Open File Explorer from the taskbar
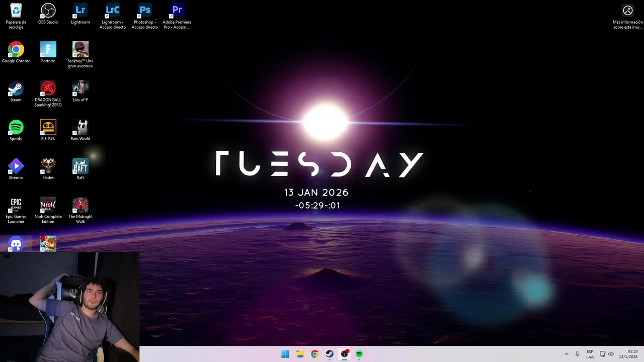This screenshot has width=644, height=362. tap(300, 354)
